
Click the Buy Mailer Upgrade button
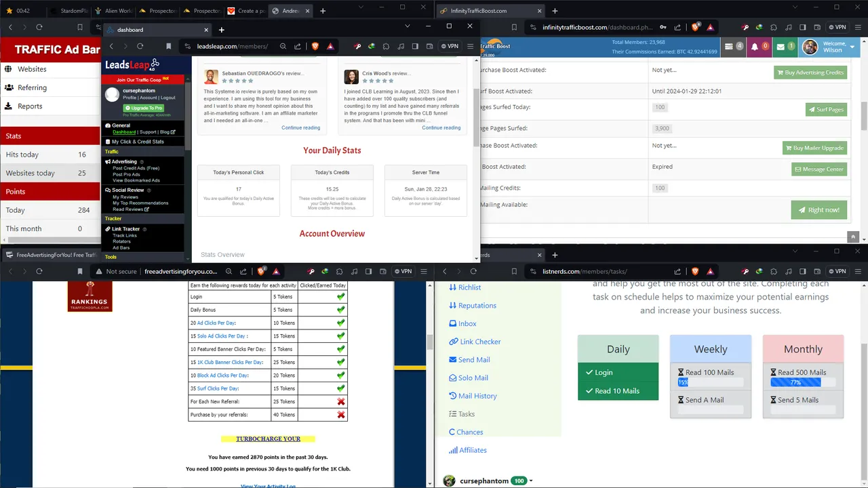point(814,148)
